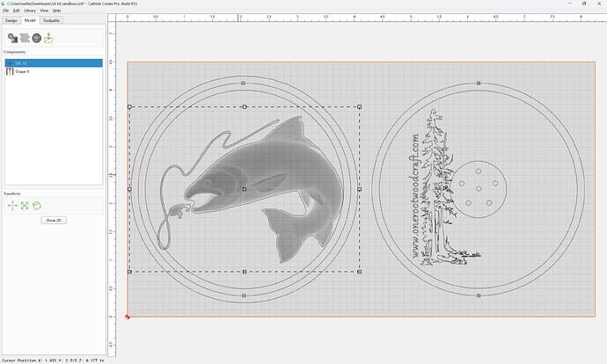Open the View menu
This screenshot has height=364, width=607.
coord(44,11)
